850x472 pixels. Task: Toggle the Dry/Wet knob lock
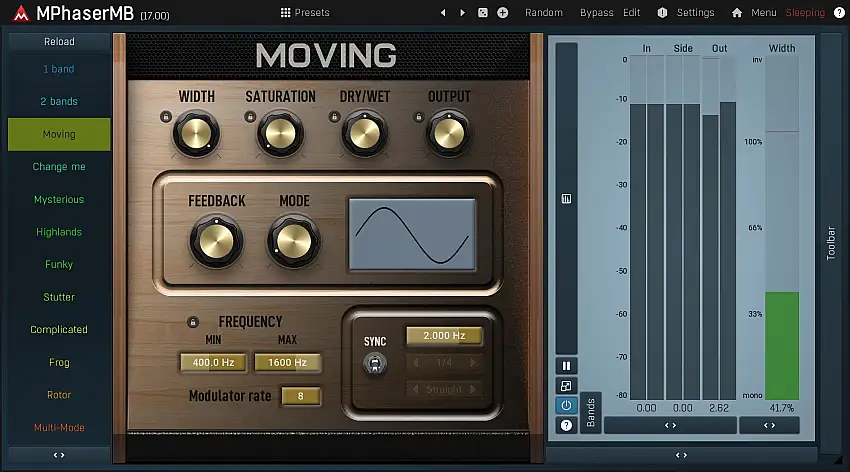[334, 117]
